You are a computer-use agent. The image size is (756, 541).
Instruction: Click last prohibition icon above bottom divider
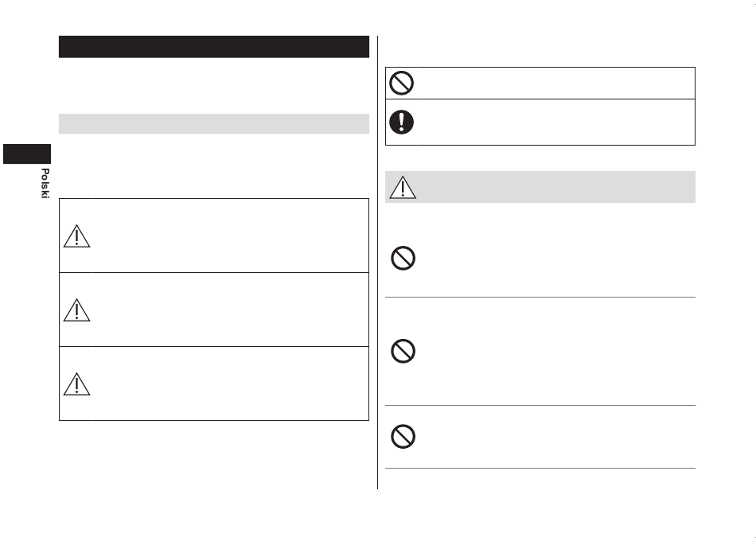(x=403, y=436)
